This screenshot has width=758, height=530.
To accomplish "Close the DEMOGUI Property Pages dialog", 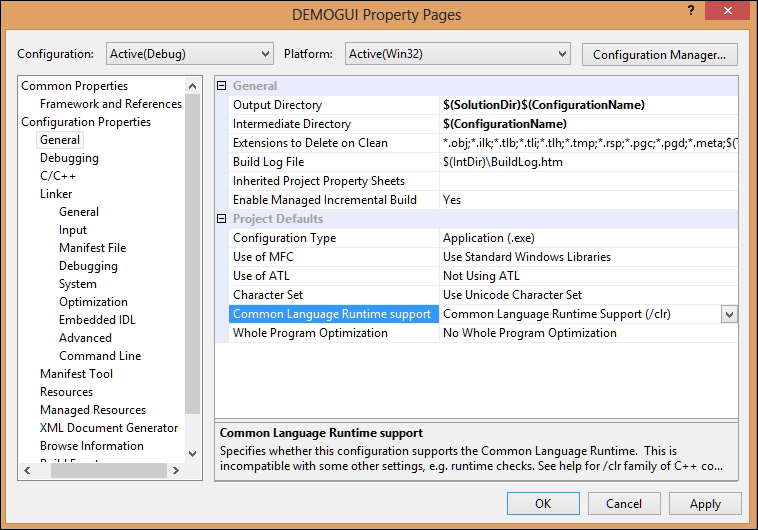I will tap(727, 11).
